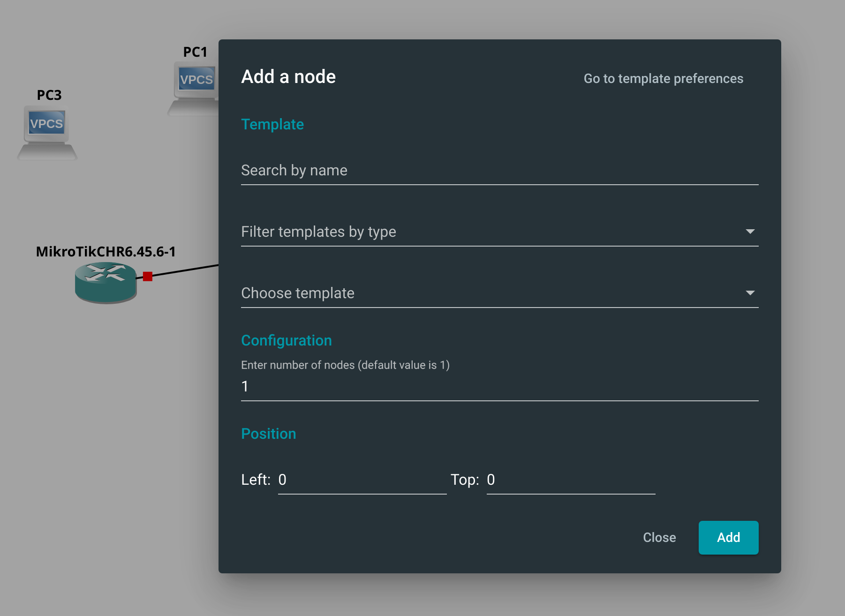The width and height of the screenshot is (845, 616).
Task: Click the Add button
Action: tap(728, 538)
